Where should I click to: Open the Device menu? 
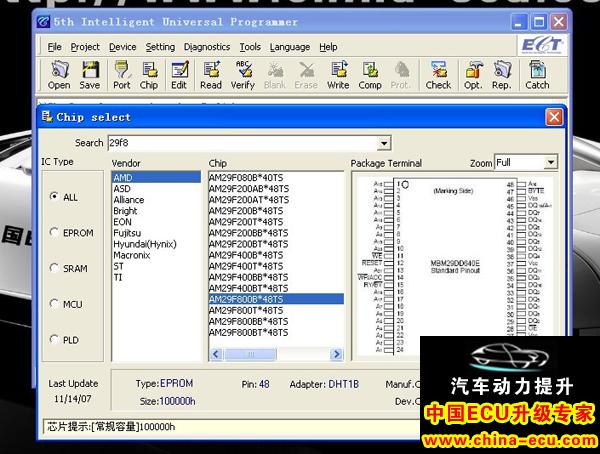tap(122, 47)
